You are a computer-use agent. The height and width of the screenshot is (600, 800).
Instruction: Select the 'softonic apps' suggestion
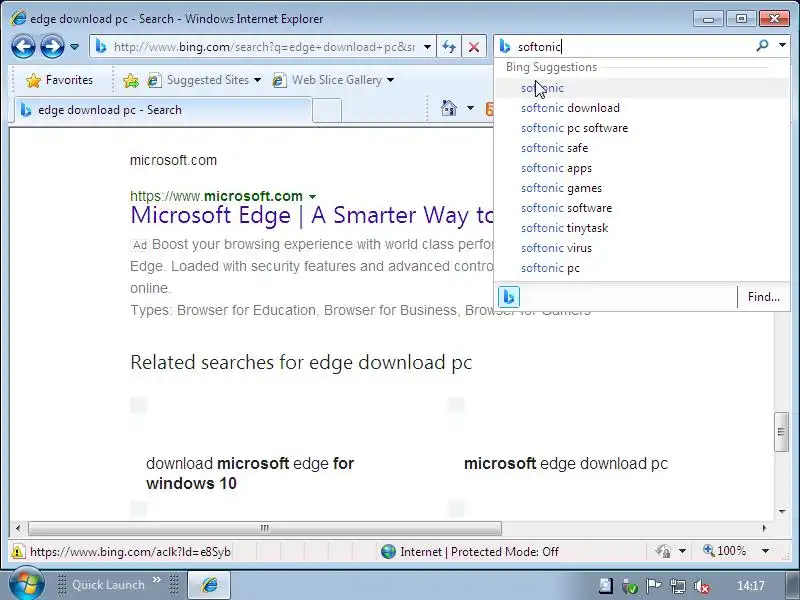[x=641, y=168]
